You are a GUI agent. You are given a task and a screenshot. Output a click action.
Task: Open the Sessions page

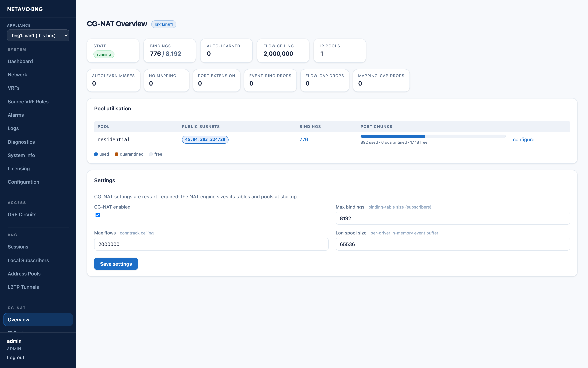point(18,247)
